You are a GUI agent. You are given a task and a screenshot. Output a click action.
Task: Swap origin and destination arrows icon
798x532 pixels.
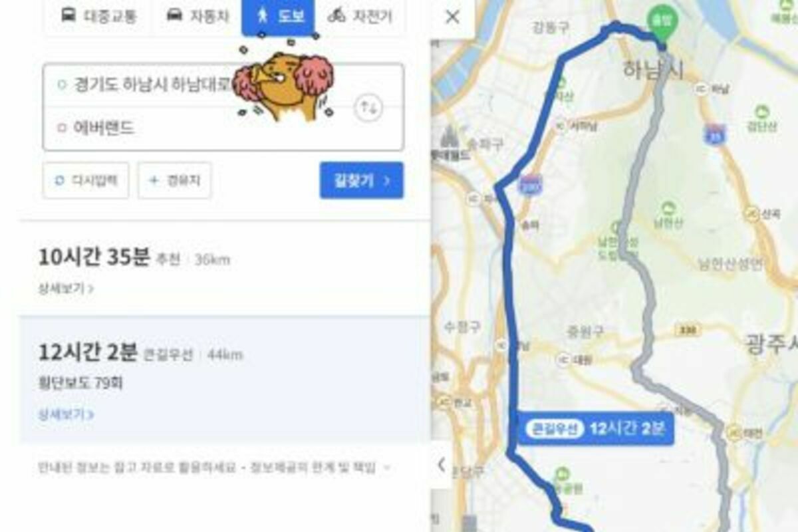(x=368, y=107)
